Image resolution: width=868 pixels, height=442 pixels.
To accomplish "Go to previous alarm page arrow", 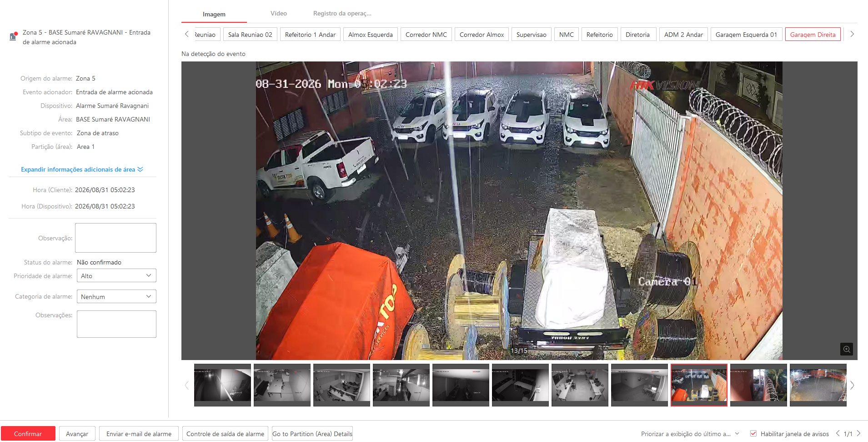I will pyautogui.click(x=838, y=433).
